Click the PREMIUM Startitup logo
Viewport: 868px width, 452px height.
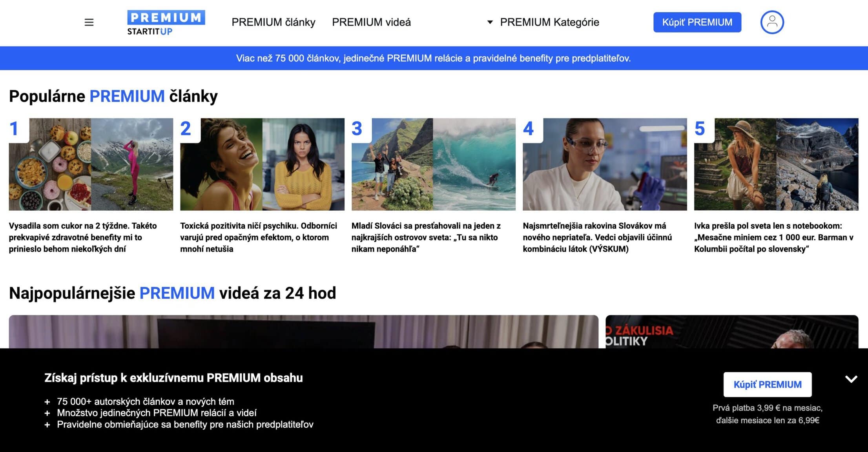166,22
